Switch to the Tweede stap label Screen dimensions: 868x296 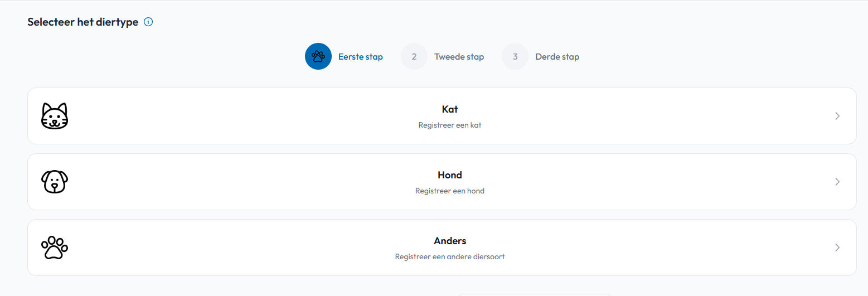459,57
